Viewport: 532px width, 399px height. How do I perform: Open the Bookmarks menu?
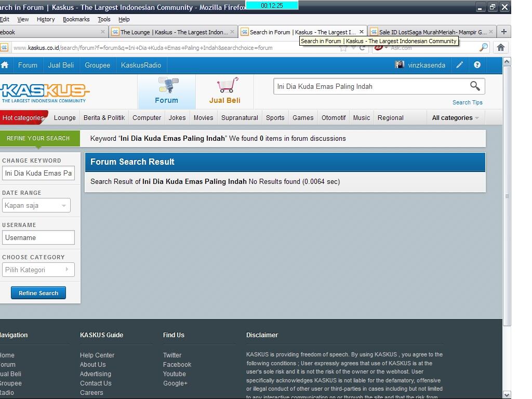(76, 19)
